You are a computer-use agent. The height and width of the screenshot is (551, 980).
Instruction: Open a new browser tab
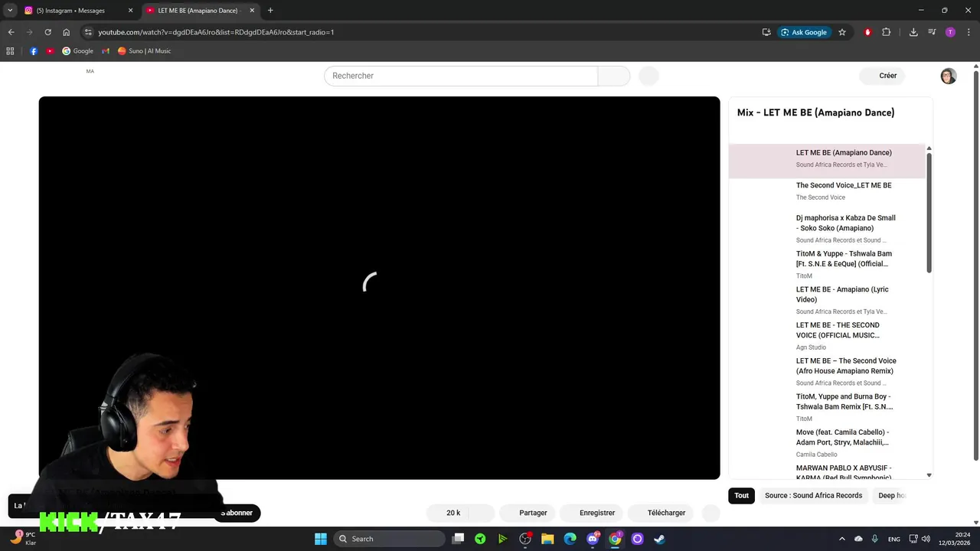coord(270,11)
